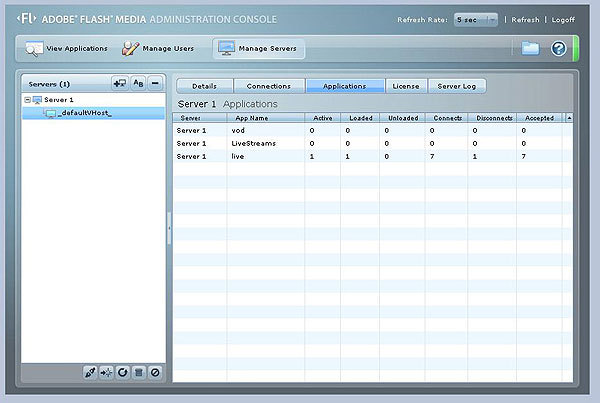Open the View Applications section
This screenshot has height=403, width=600.
coord(67,49)
